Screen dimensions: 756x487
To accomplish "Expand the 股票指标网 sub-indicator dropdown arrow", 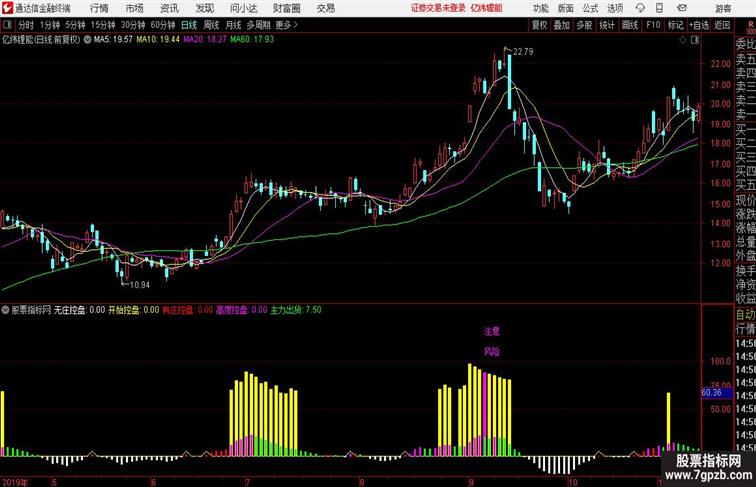I will (x=5, y=310).
